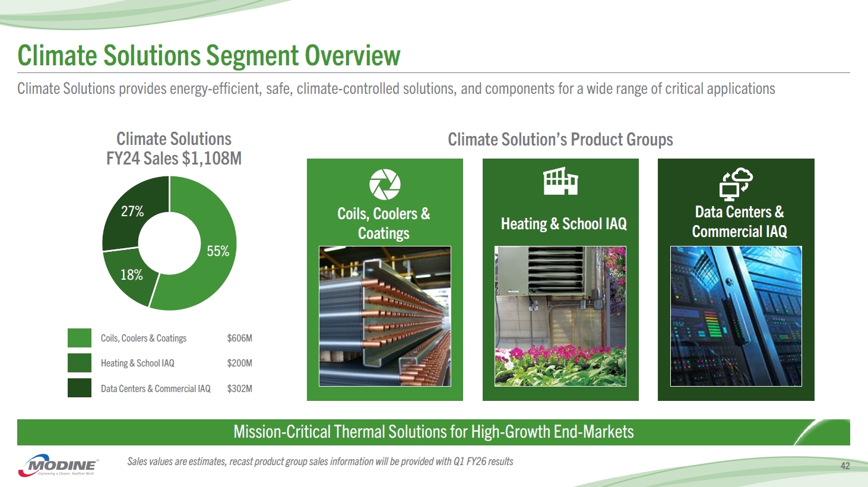The width and height of the screenshot is (868, 487).
Task: Click the building icon above Heating & School IAQ
Action: (x=560, y=181)
